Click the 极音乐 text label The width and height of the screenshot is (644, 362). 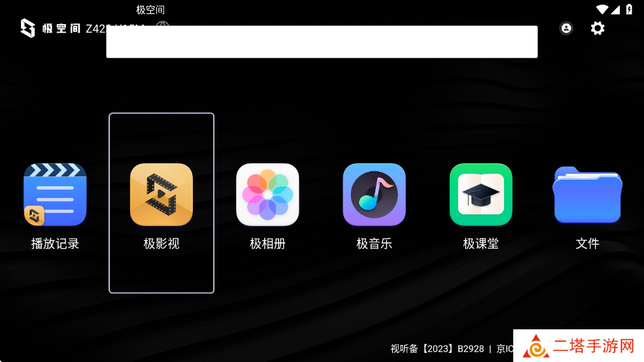(x=374, y=244)
